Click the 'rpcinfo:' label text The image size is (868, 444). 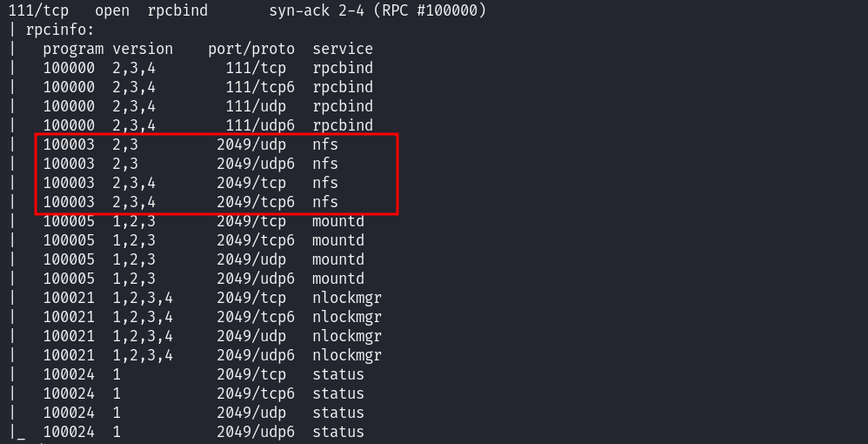point(60,30)
